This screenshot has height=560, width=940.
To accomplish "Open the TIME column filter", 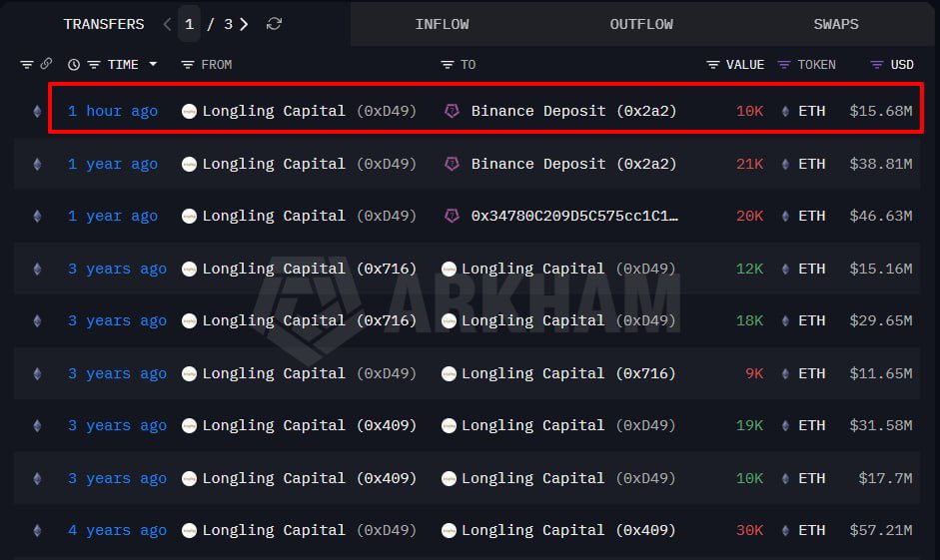I will click(x=94, y=65).
